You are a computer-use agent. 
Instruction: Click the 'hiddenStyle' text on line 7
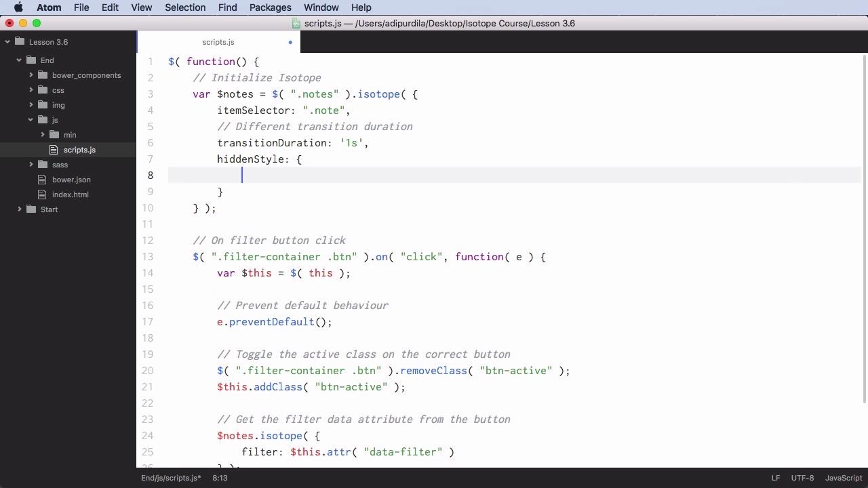(x=250, y=159)
